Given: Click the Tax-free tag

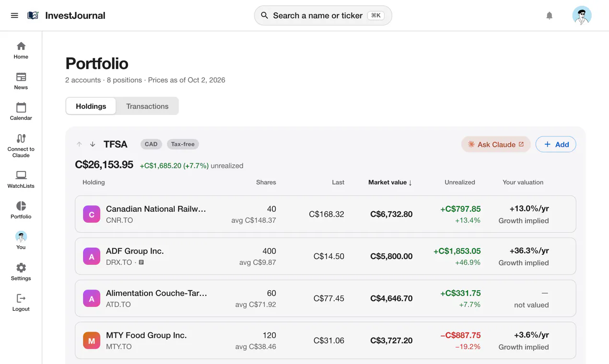Looking at the screenshot, I should (183, 144).
